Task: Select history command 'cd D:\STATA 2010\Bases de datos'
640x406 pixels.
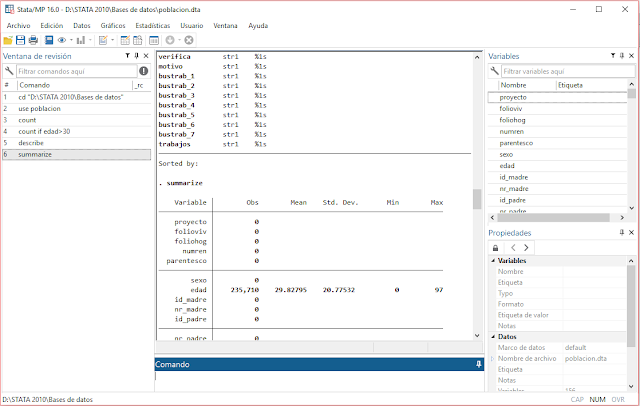Action: pyautogui.click(x=77, y=98)
